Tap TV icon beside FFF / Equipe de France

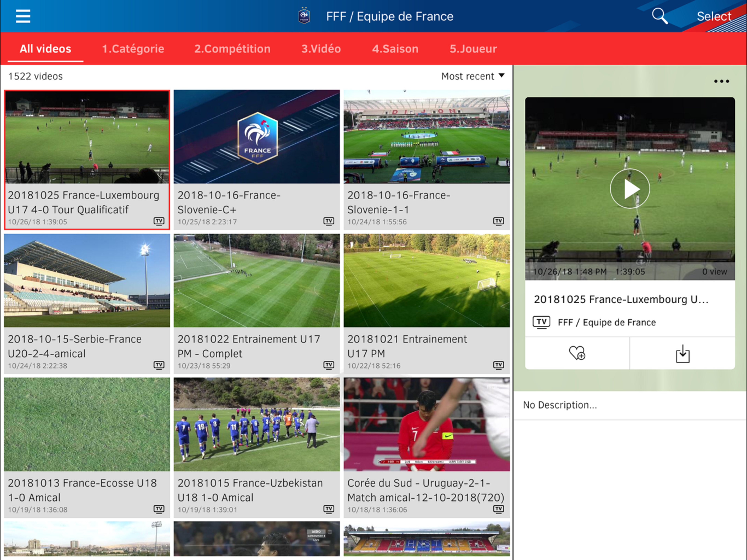541,322
